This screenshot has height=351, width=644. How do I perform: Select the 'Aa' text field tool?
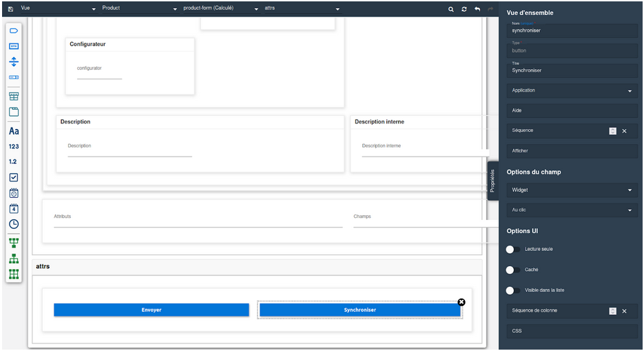point(14,131)
